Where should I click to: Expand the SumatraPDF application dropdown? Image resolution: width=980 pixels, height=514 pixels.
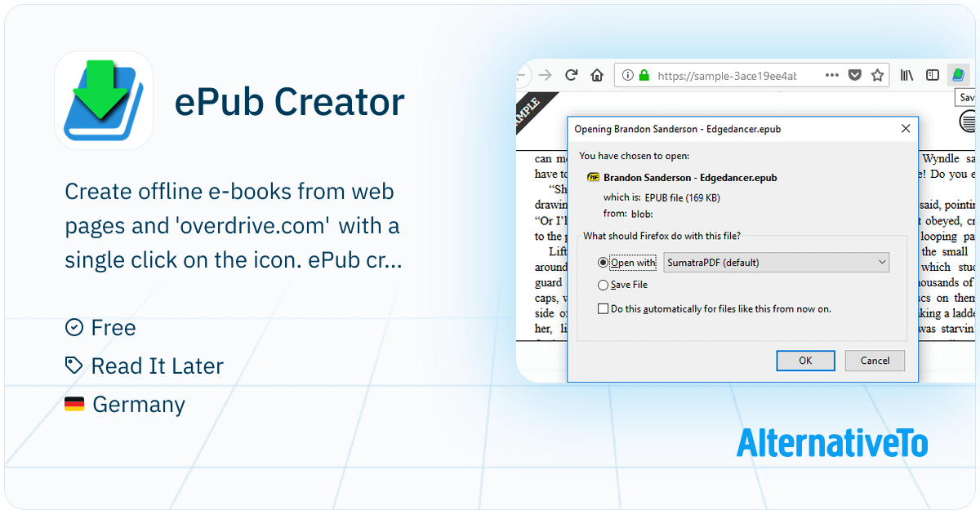(777, 263)
